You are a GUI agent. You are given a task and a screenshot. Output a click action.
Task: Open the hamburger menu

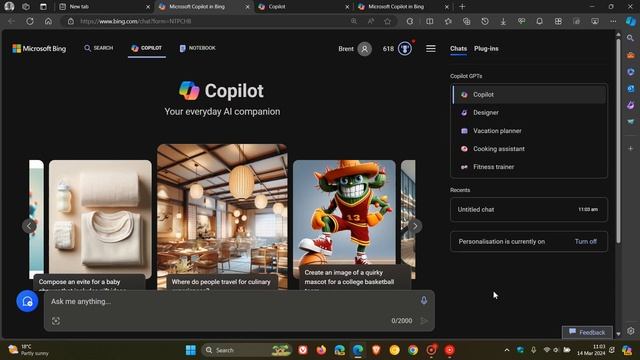click(x=431, y=49)
